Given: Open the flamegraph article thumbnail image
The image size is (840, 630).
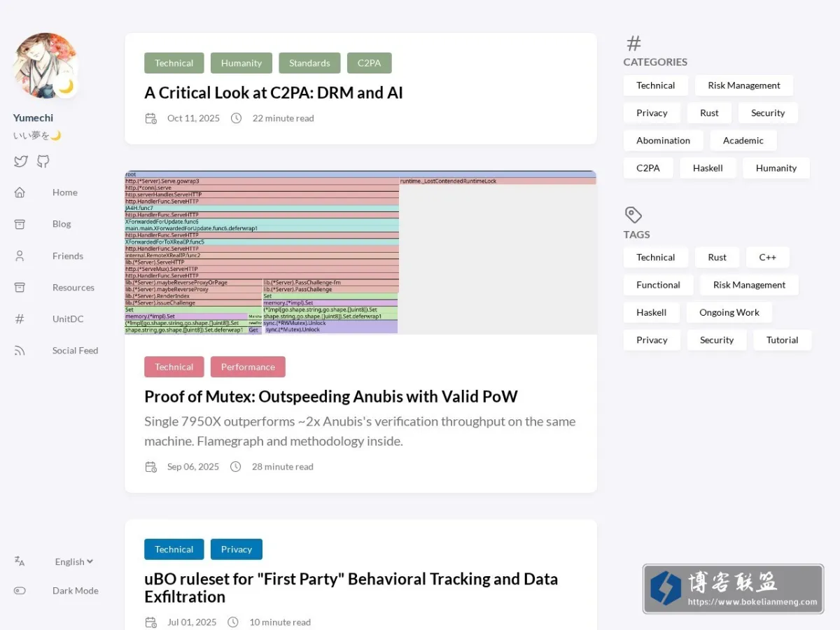Looking at the screenshot, I should point(360,252).
